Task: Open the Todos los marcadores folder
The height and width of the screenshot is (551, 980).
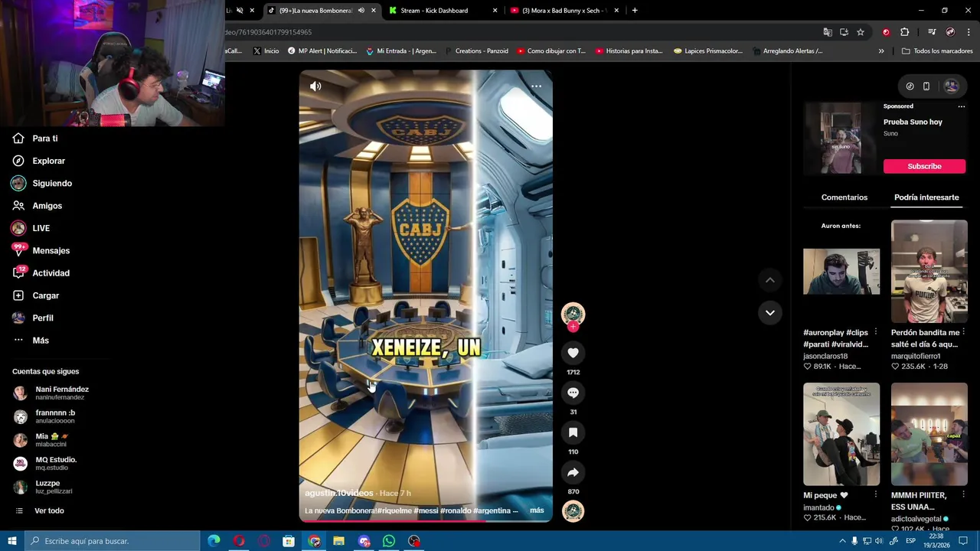Action: (937, 51)
